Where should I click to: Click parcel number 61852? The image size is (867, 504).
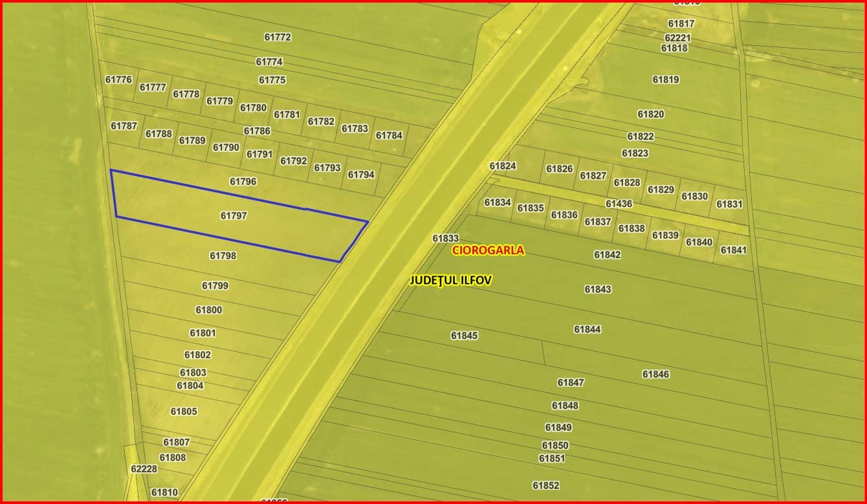tap(545, 485)
